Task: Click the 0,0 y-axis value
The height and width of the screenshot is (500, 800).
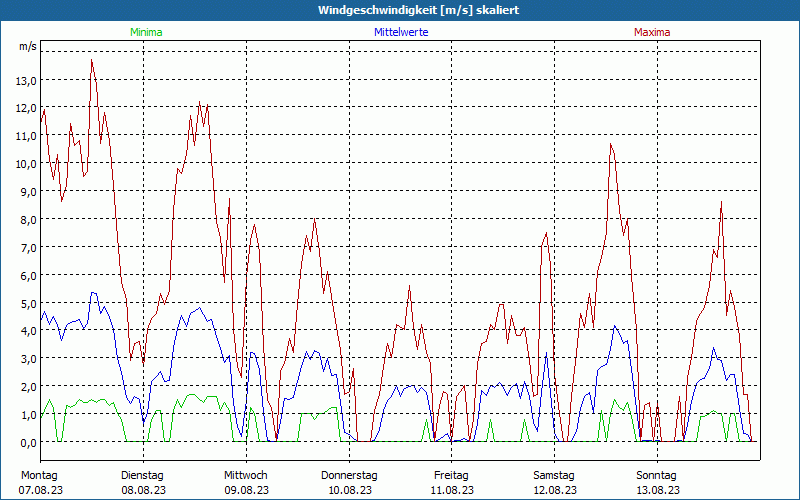Action: click(28, 442)
